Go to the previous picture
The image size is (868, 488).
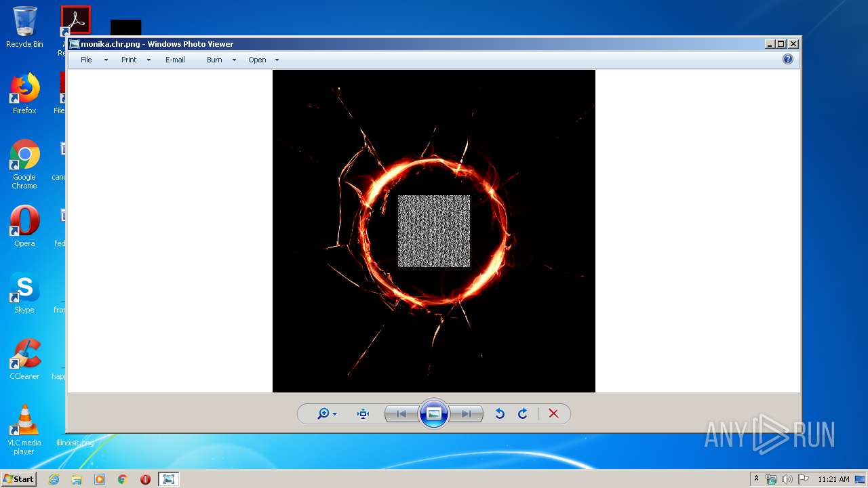401,413
